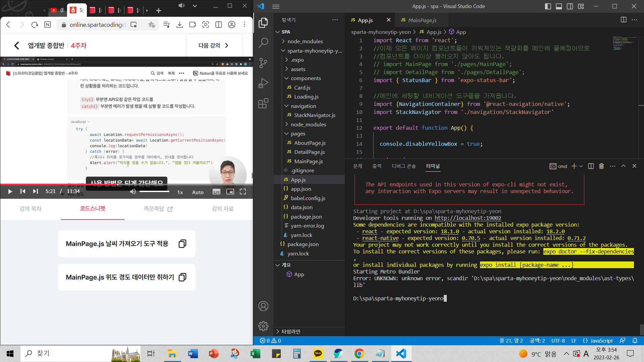Expand the .expo folder
Image resolution: width=644 pixels, height=362 pixels.
[x=287, y=60]
